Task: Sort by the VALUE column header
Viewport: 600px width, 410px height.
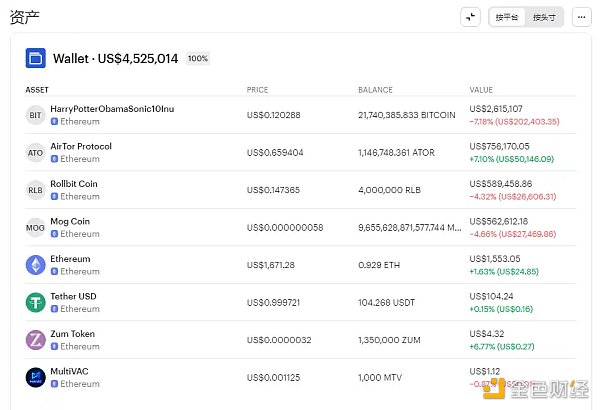Action: (x=481, y=90)
